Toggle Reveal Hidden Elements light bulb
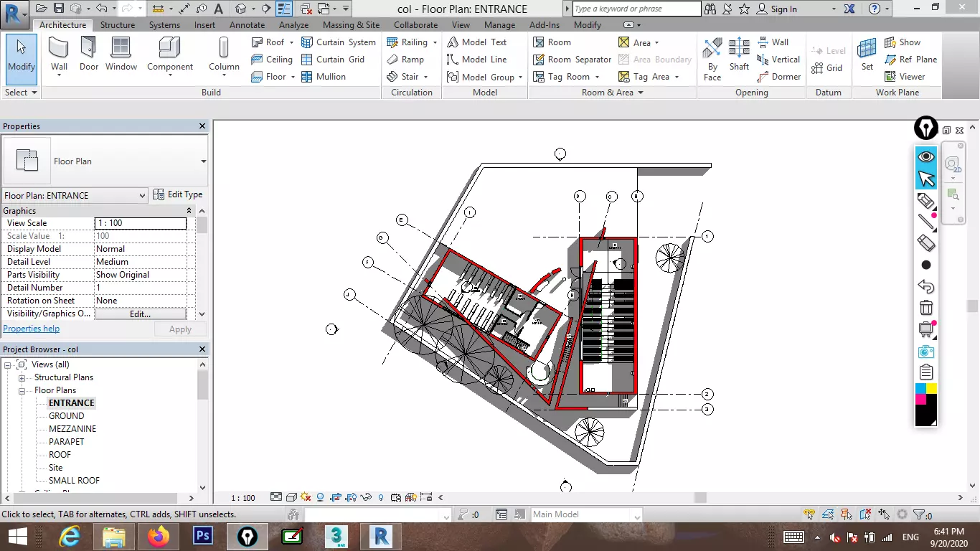Image resolution: width=980 pixels, height=551 pixels. pos(381,497)
